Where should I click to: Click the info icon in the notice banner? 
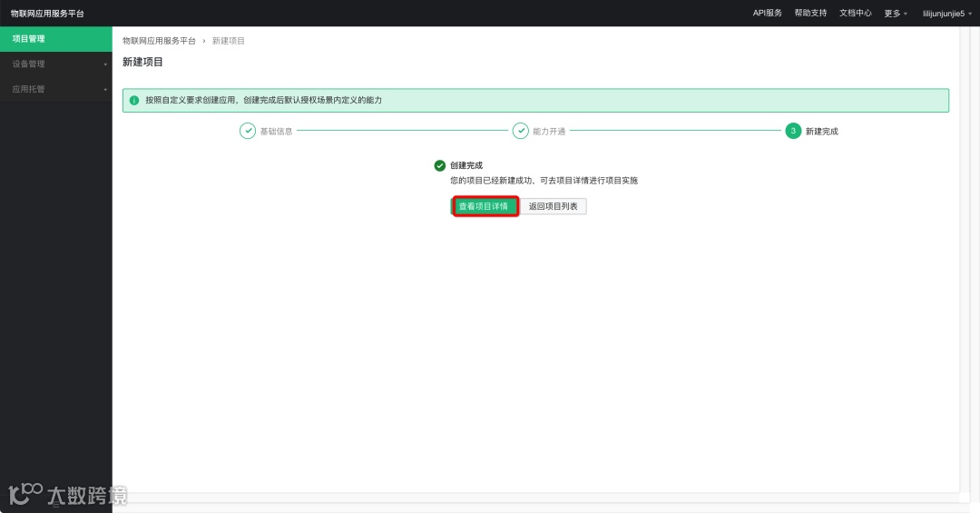(x=133, y=100)
